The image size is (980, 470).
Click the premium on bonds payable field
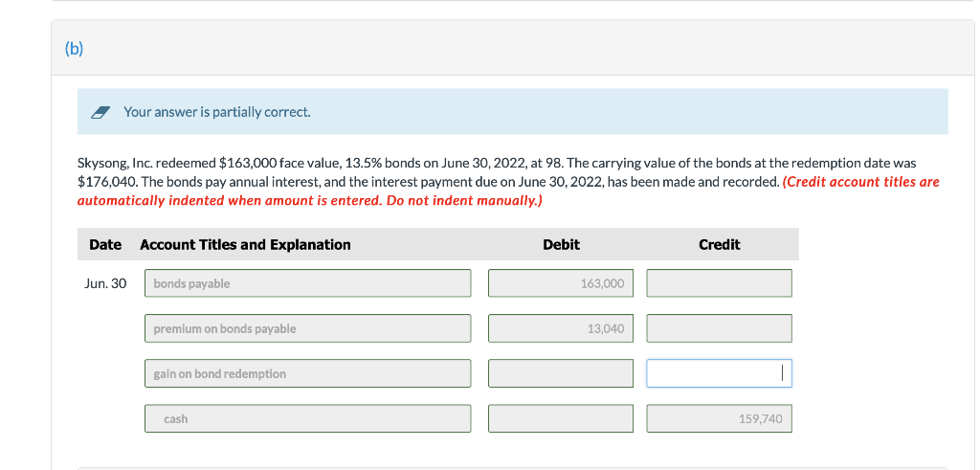[x=307, y=328]
